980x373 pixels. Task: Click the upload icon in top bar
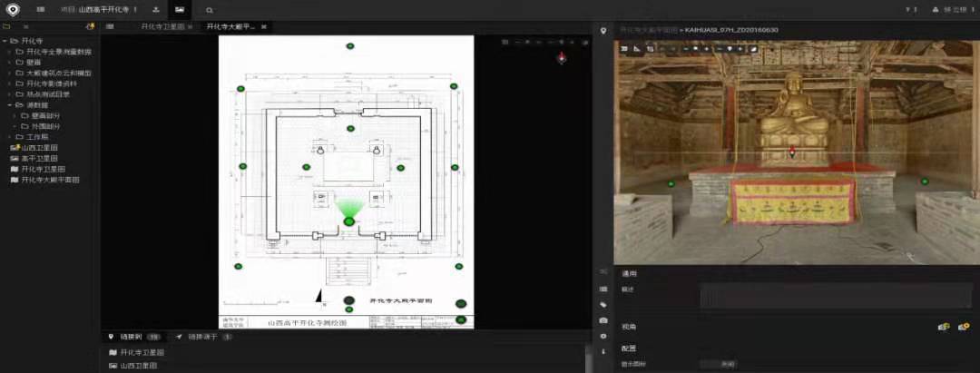(x=156, y=9)
